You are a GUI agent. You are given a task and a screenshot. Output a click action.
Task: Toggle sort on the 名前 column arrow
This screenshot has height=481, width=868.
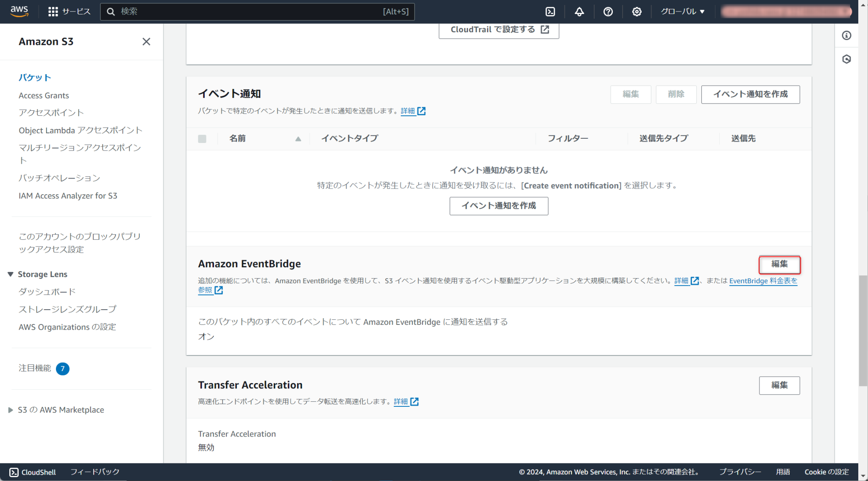point(298,139)
